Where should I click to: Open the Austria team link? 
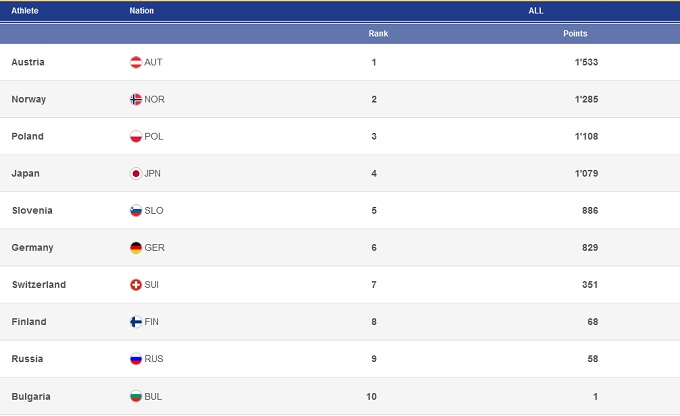28,62
